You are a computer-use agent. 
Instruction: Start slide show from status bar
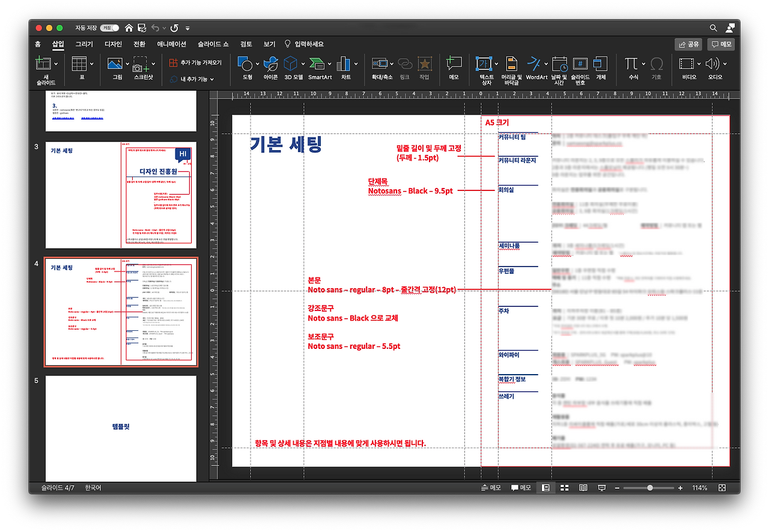(x=601, y=488)
